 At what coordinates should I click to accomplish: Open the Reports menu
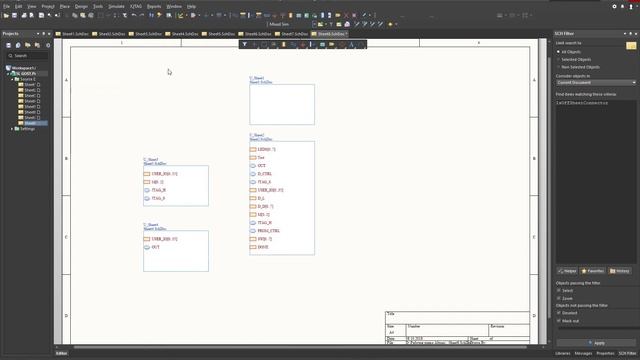coord(154,7)
